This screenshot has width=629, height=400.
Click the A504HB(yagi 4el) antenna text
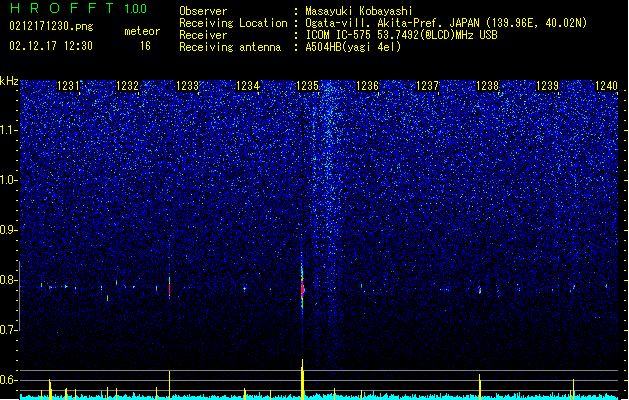[x=353, y=47]
